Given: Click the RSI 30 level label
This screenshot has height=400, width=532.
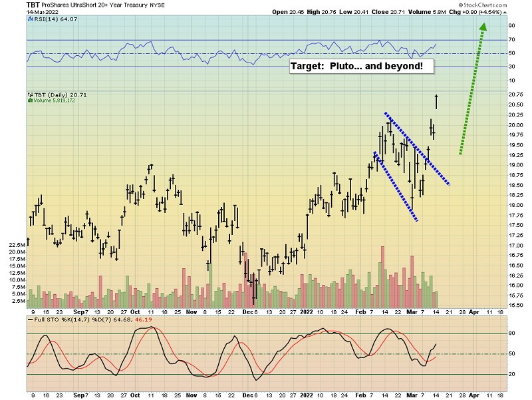Looking at the screenshot, I should (x=511, y=67).
